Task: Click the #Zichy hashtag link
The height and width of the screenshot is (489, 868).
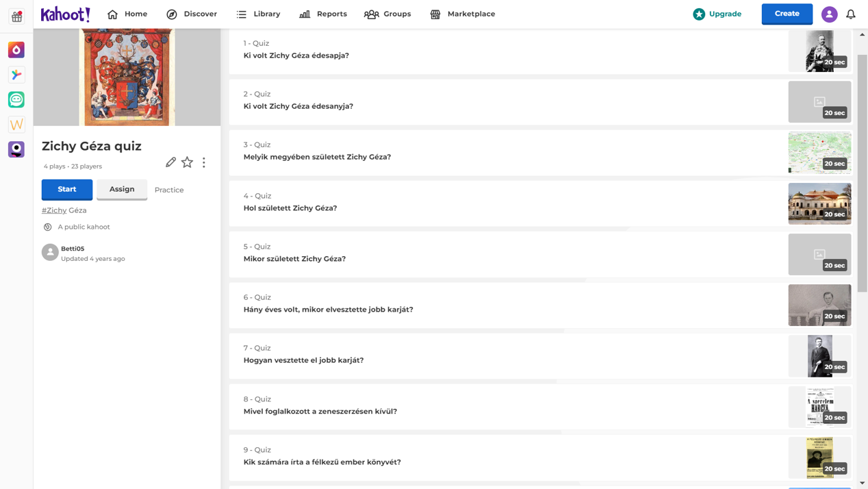Action: pyautogui.click(x=54, y=210)
